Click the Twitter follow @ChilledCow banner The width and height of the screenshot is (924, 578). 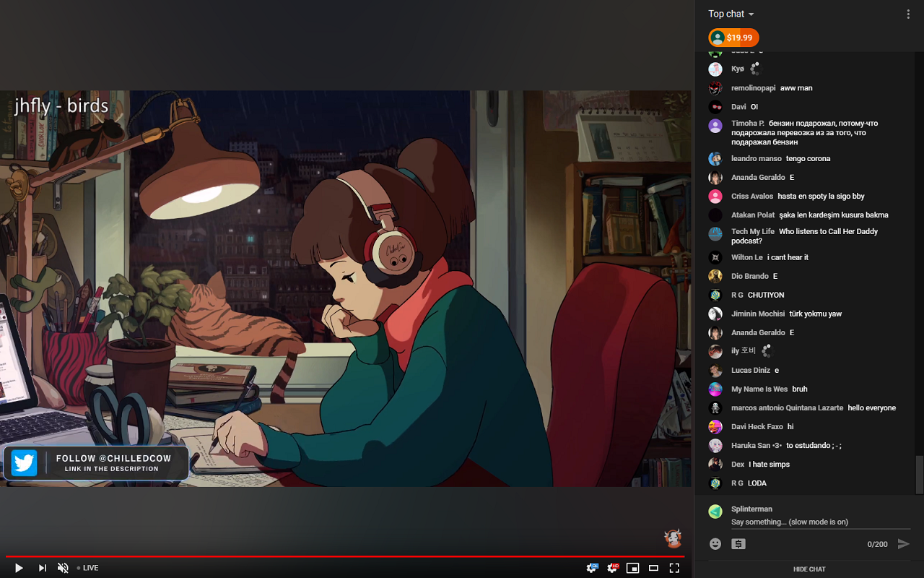click(96, 463)
